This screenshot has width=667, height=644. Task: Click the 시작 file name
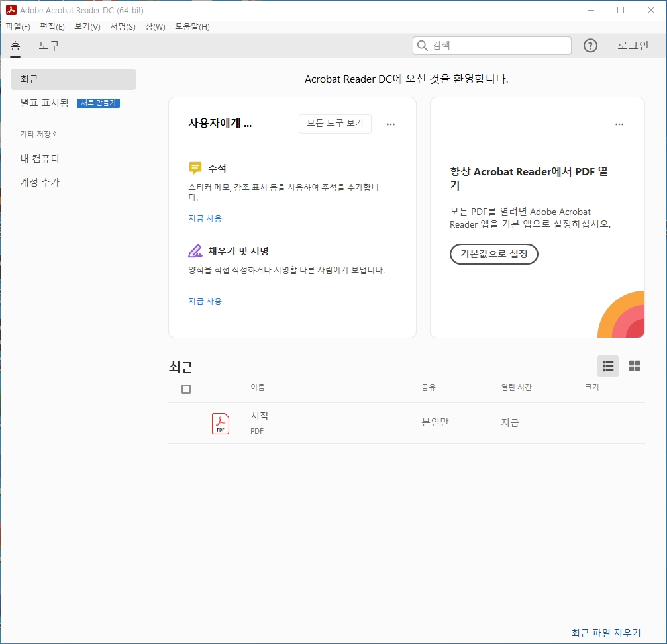click(260, 416)
